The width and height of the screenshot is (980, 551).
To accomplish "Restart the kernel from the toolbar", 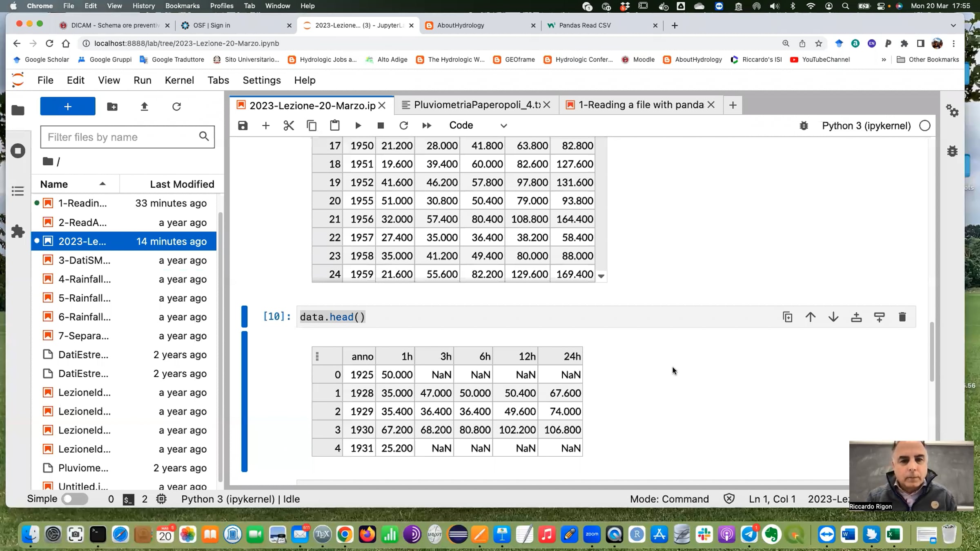I will click(403, 125).
